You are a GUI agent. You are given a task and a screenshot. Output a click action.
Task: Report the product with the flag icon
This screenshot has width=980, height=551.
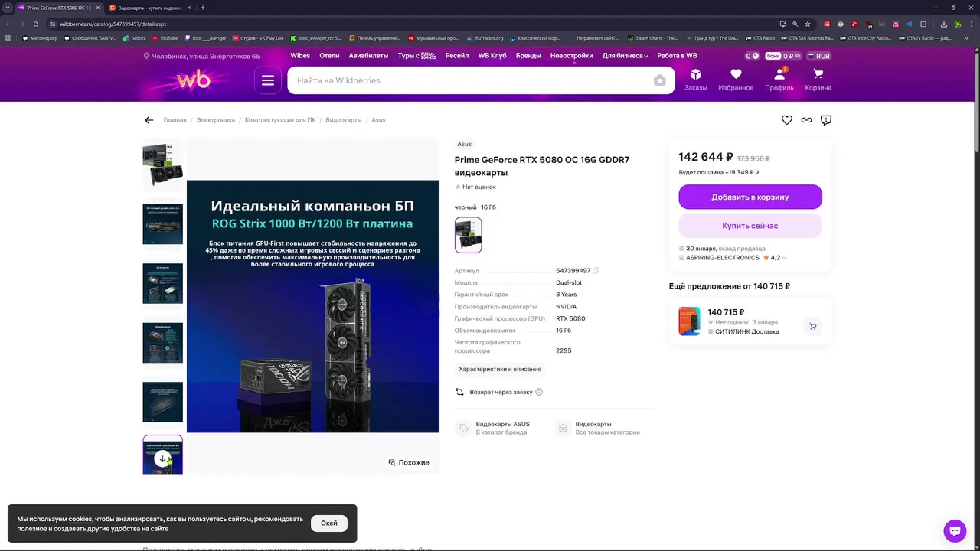pyautogui.click(x=826, y=120)
